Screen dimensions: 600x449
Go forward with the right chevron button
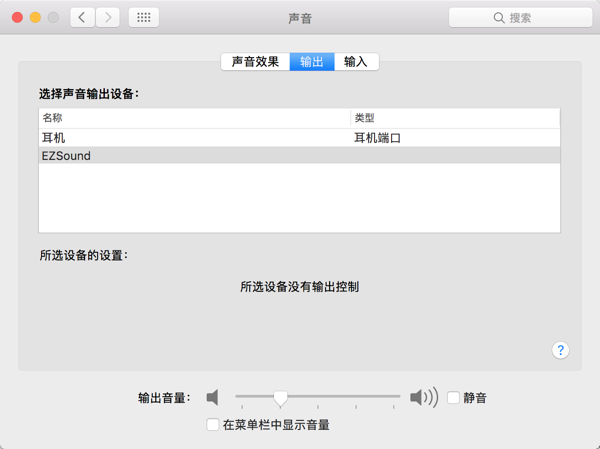tap(108, 17)
